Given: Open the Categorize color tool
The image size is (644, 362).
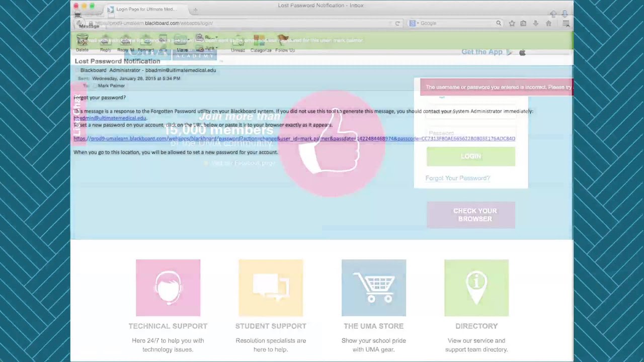Looking at the screenshot, I should (261, 44).
